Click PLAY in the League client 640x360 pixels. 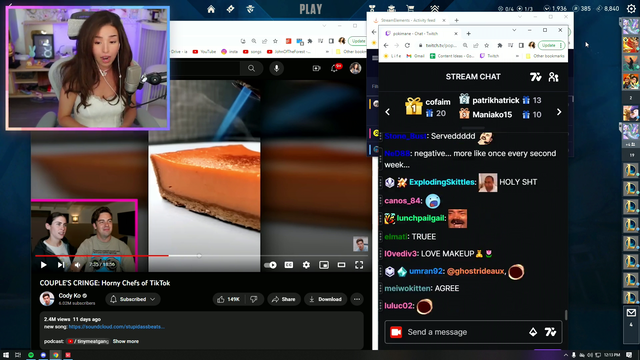[x=311, y=9]
